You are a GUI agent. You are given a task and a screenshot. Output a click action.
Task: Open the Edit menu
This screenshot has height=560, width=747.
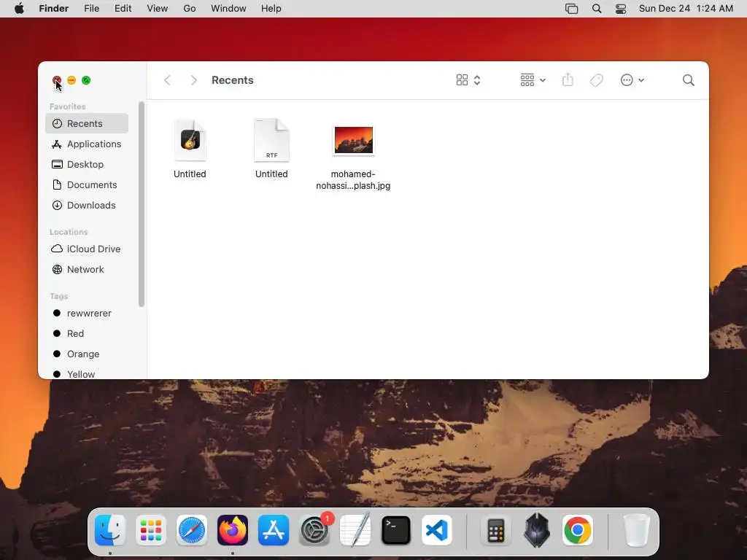123,9
